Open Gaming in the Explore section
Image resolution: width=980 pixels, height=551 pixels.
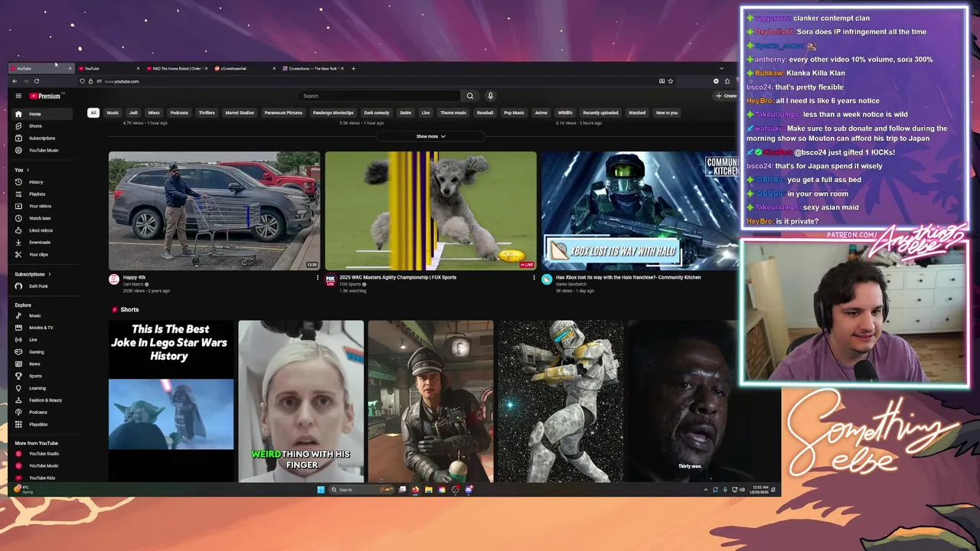(43, 352)
